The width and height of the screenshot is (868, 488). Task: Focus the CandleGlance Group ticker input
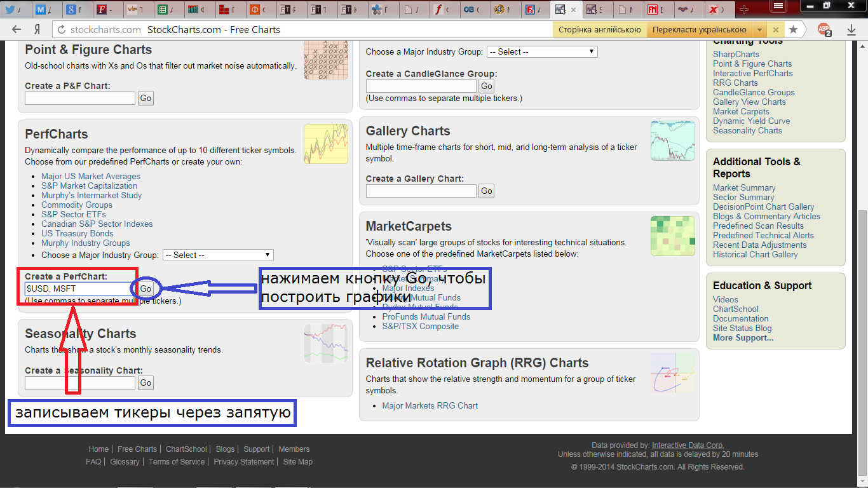421,86
